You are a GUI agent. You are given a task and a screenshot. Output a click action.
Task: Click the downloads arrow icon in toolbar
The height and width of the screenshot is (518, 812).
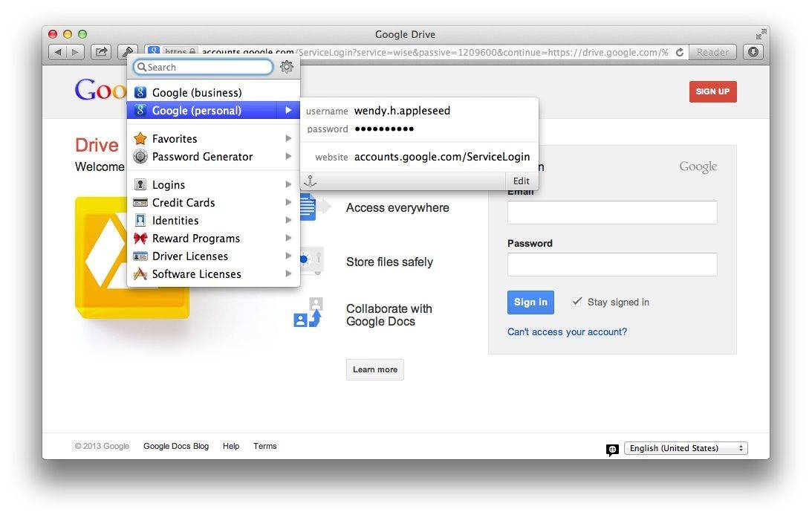[x=753, y=52]
